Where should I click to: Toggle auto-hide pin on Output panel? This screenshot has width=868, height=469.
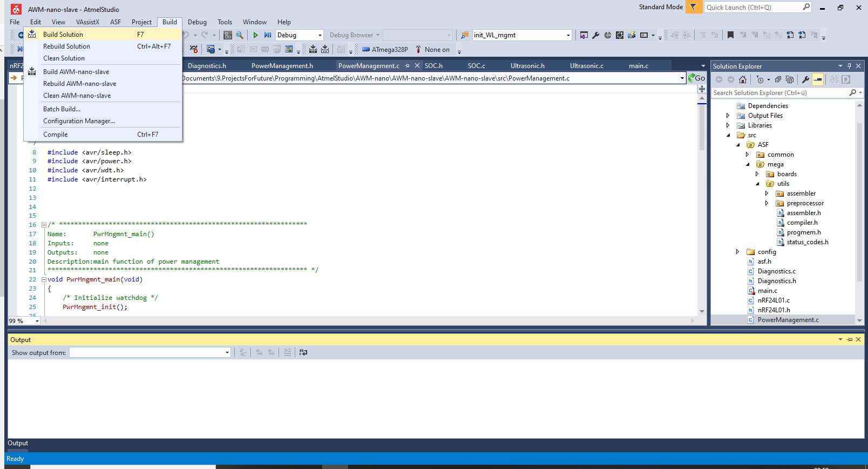click(850, 339)
